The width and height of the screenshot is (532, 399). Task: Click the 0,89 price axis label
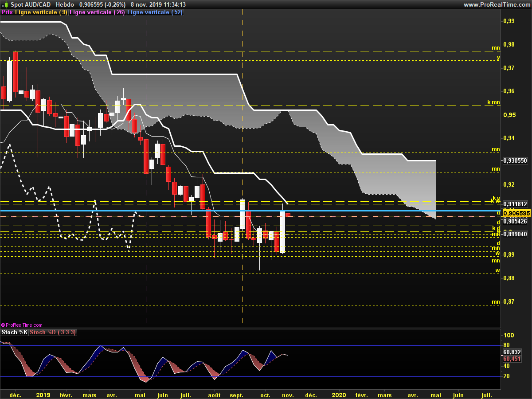click(509, 254)
